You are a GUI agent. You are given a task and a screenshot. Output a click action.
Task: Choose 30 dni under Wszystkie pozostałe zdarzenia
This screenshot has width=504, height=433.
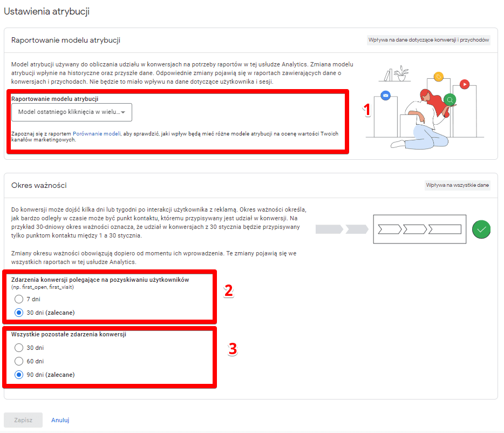tap(19, 348)
